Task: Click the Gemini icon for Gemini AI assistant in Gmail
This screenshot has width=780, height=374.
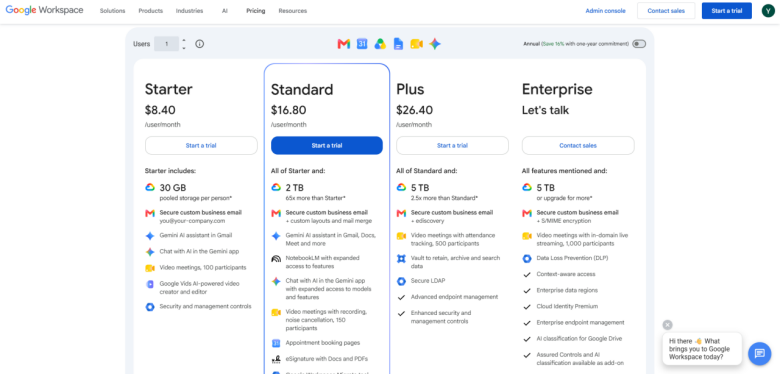Action: (x=150, y=236)
